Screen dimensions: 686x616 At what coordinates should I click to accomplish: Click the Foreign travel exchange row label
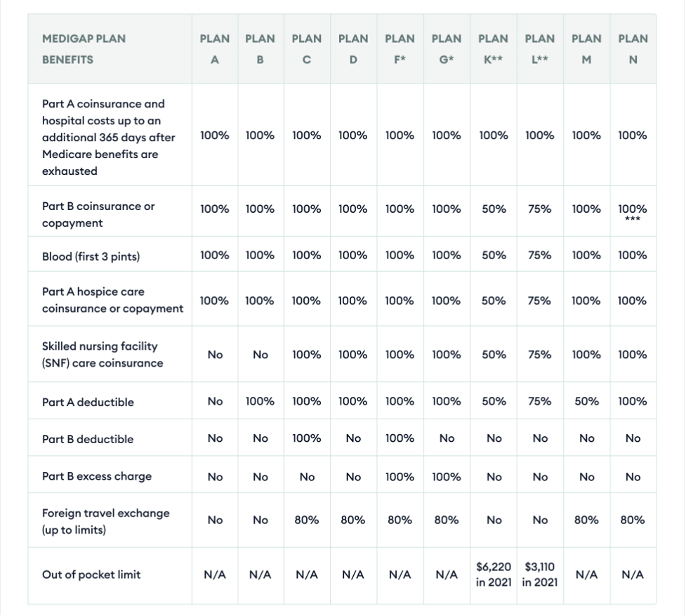pos(105,521)
